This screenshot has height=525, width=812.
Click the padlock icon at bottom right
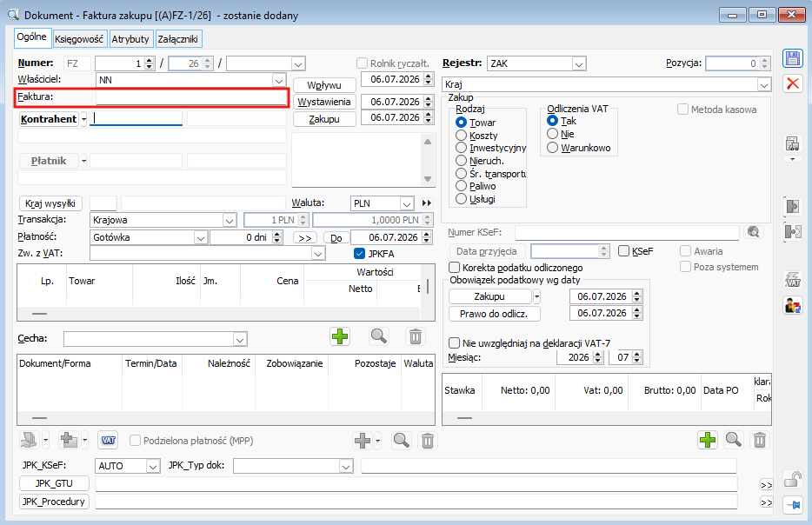click(x=792, y=479)
